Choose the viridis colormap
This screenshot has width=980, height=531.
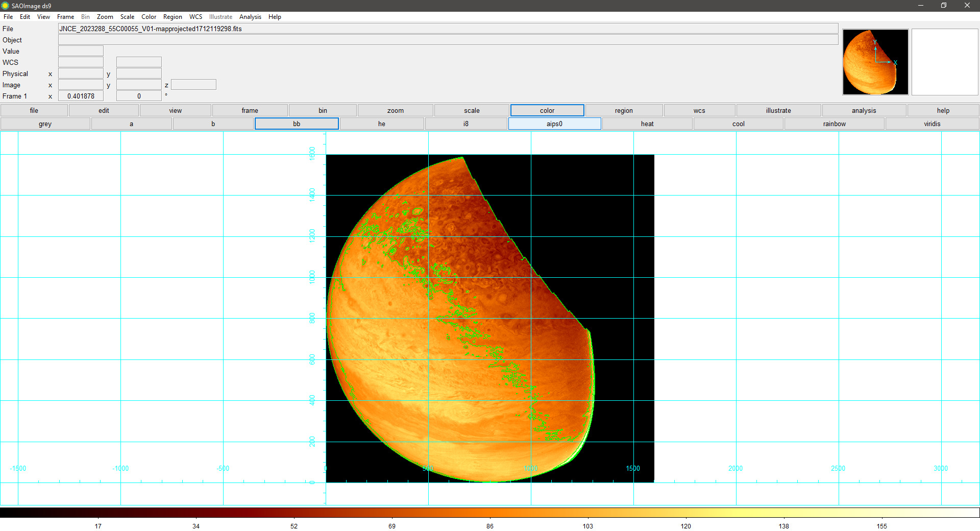932,124
